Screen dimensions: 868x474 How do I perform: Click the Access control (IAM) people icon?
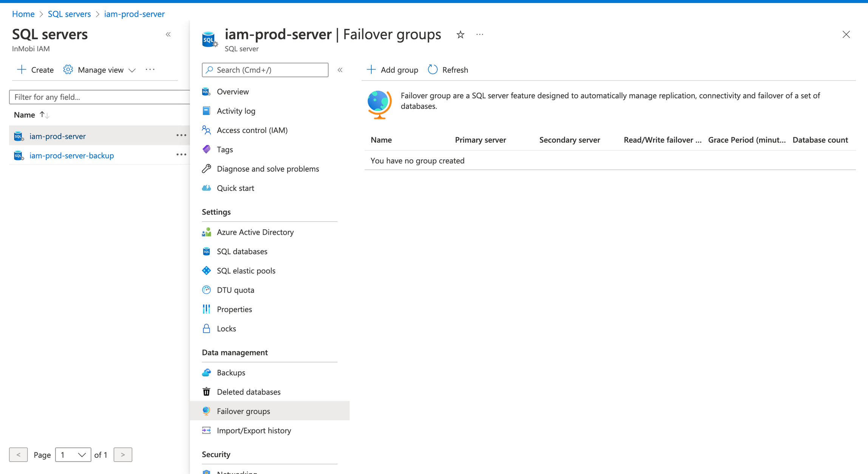[206, 130]
